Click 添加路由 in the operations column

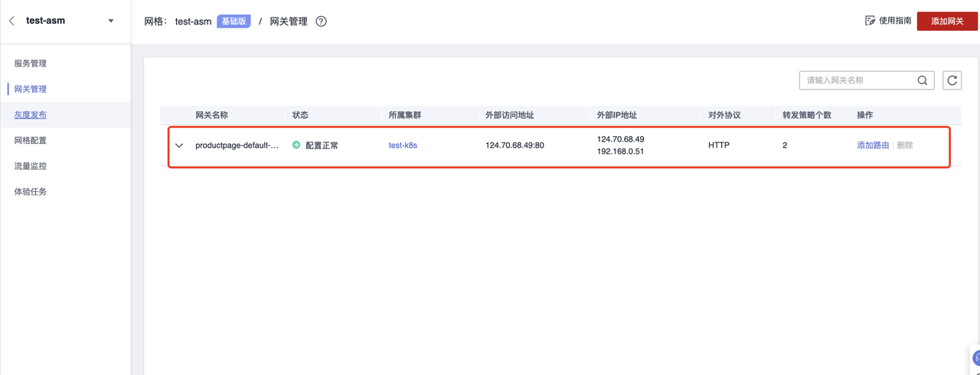pyautogui.click(x=873, y=145)
